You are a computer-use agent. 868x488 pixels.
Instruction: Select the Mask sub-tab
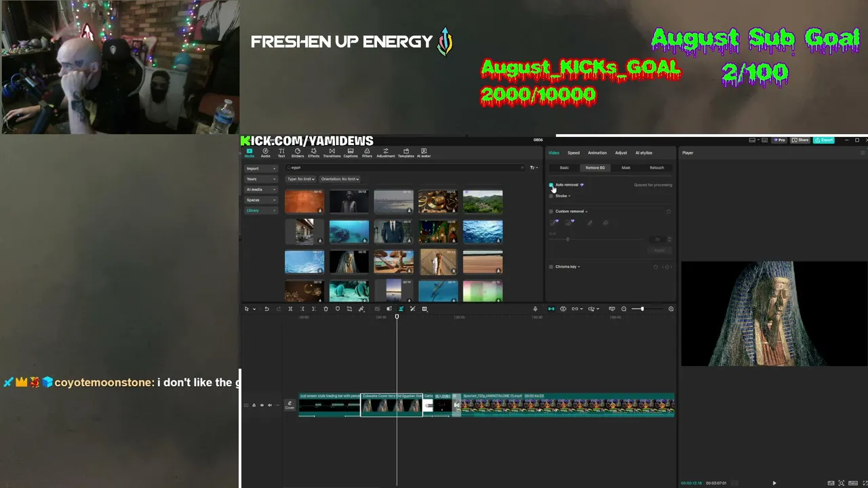pyautogui.click(x=626, y=168)
